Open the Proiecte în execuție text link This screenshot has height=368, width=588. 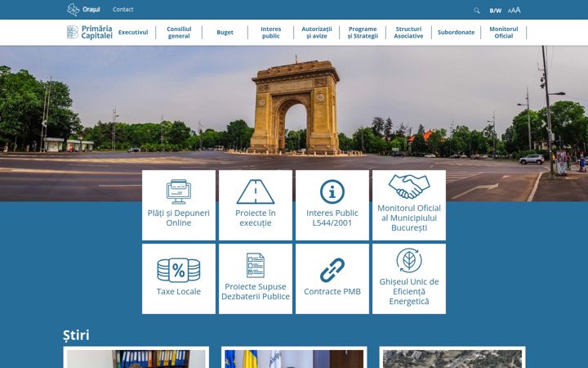click(x=256, y=218)
